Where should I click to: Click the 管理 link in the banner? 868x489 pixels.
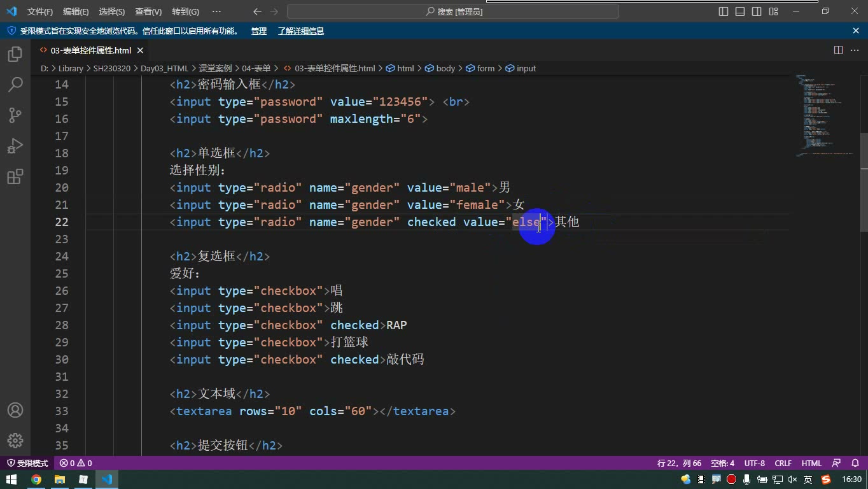[x=258, y=31]
